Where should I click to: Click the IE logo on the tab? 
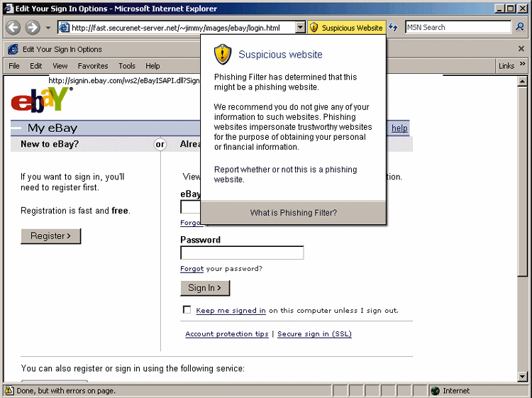coord(13,50)
